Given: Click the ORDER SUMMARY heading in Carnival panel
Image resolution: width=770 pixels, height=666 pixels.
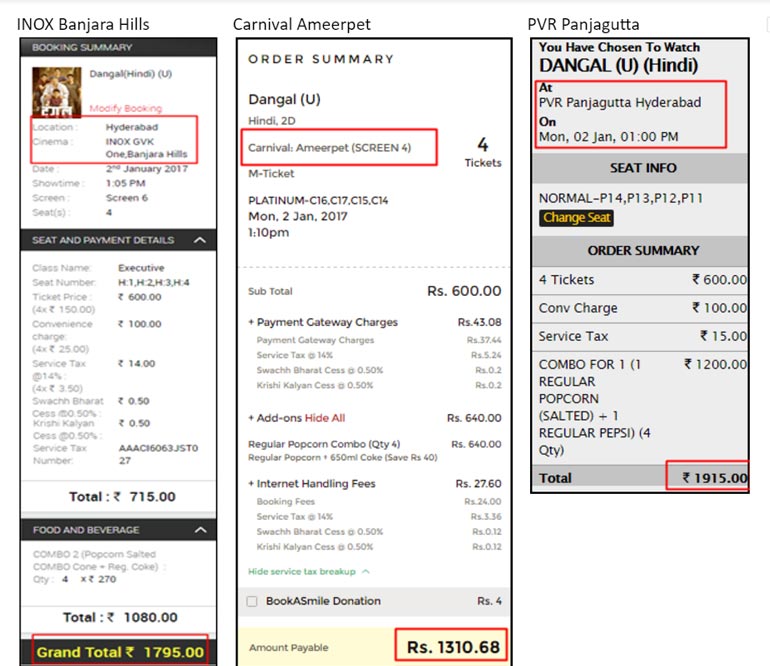Looking at the screenshot, I should tap(321, 59).
